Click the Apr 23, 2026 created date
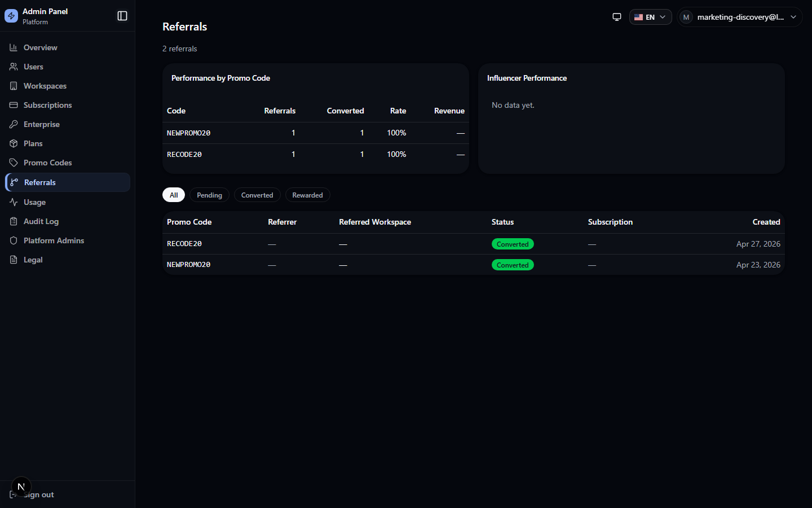This screenshot has width=812, height=508. [x=758, y=265]
